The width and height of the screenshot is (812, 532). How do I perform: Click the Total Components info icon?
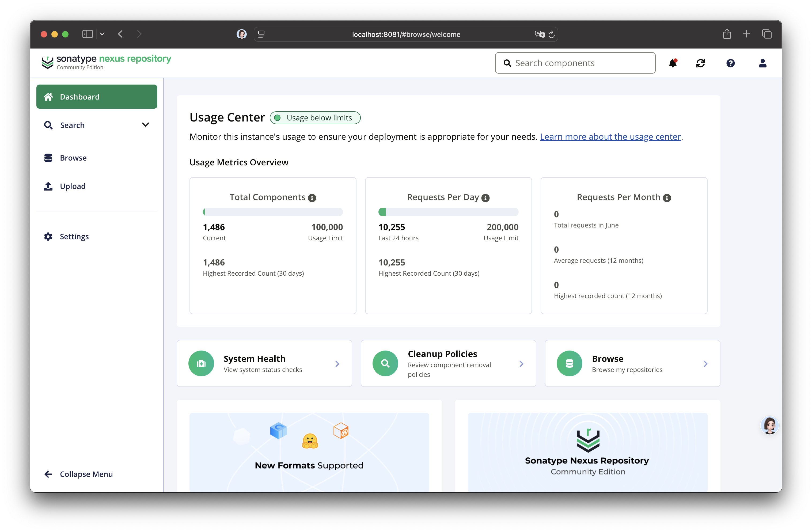tap(312, 198)
